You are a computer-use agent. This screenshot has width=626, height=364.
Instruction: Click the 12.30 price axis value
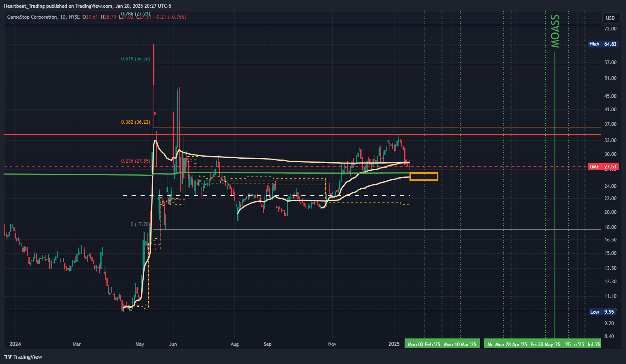click(x=610, y=282)
